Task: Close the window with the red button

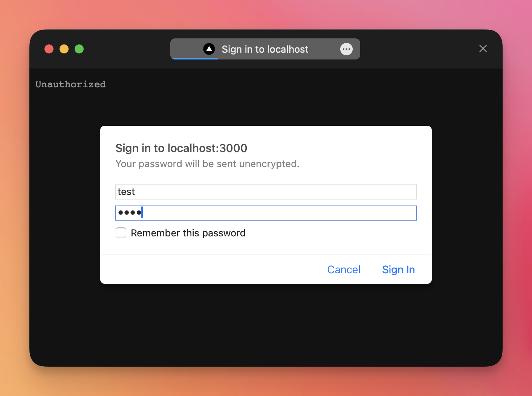Action: point(49,49)
